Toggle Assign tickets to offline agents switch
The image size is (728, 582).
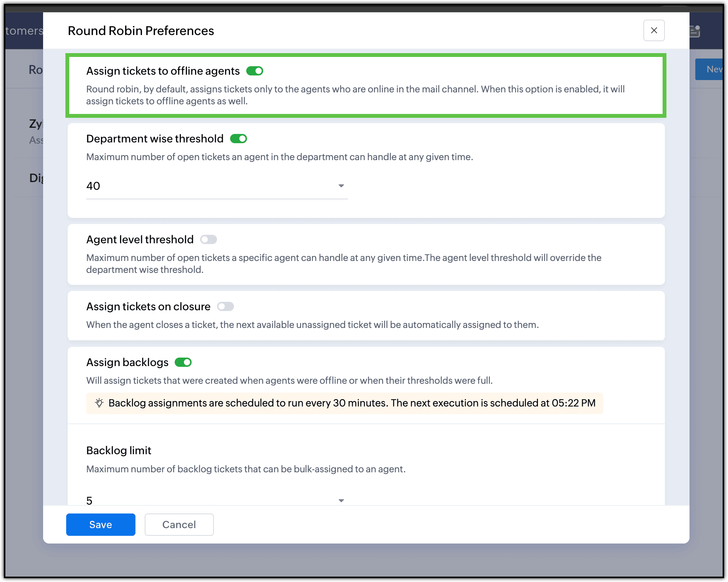(255, 71)
